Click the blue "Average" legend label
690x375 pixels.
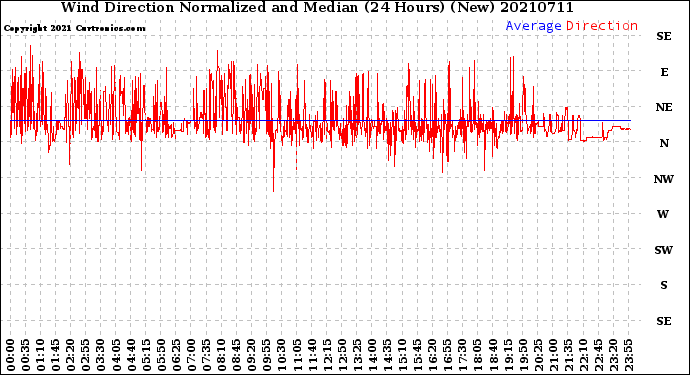point(533,26)
